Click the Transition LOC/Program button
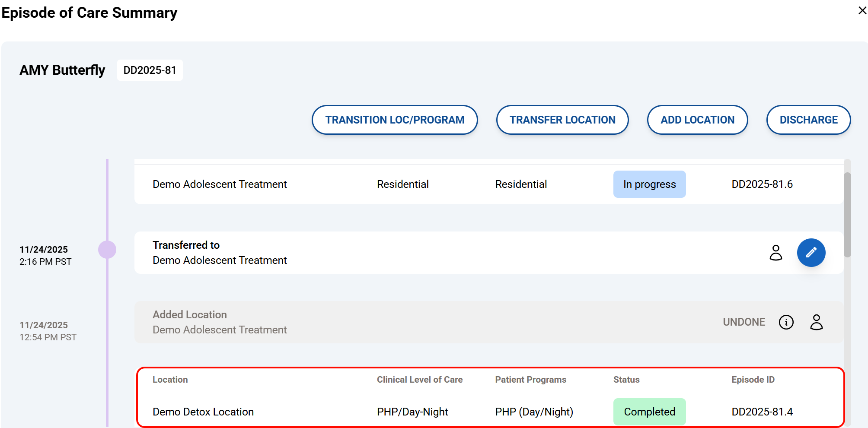This screenshot has height=428, width=868. coord(395,120)
